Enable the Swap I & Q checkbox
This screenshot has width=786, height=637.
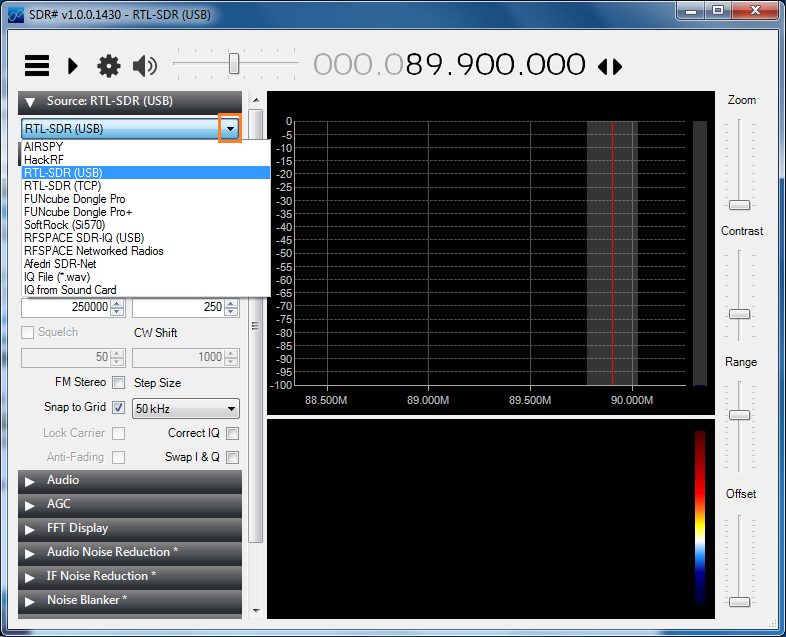(x=232, y=457)
